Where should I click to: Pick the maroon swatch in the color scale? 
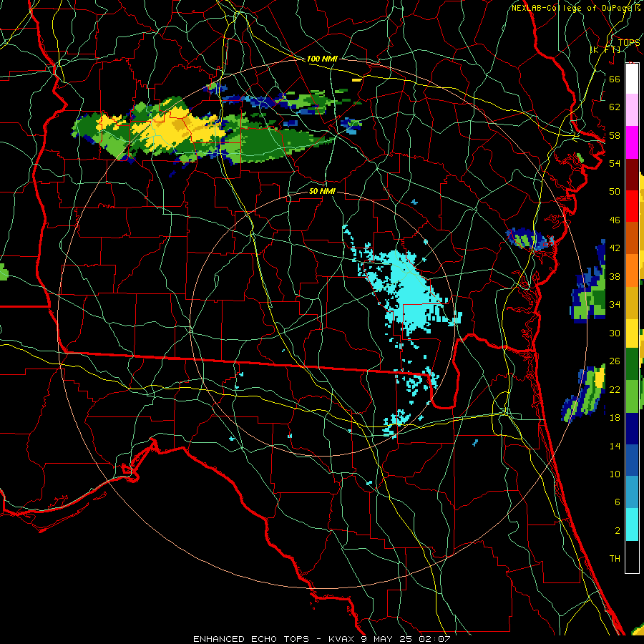[632, 175]
